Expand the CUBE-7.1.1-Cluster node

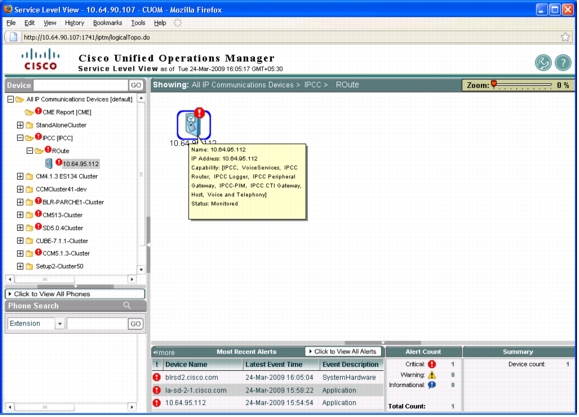[20, 241]
